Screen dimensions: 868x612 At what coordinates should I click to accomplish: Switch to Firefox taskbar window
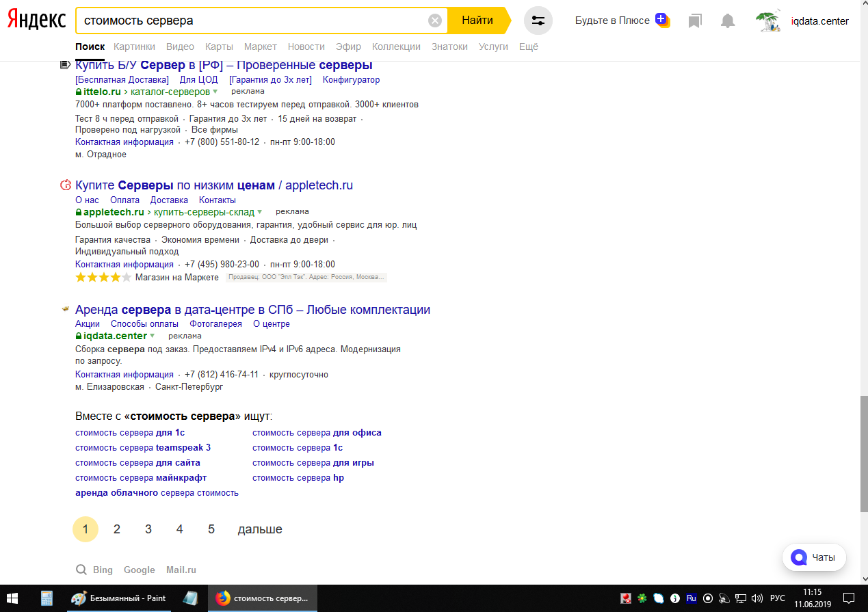tap(263, 598)
